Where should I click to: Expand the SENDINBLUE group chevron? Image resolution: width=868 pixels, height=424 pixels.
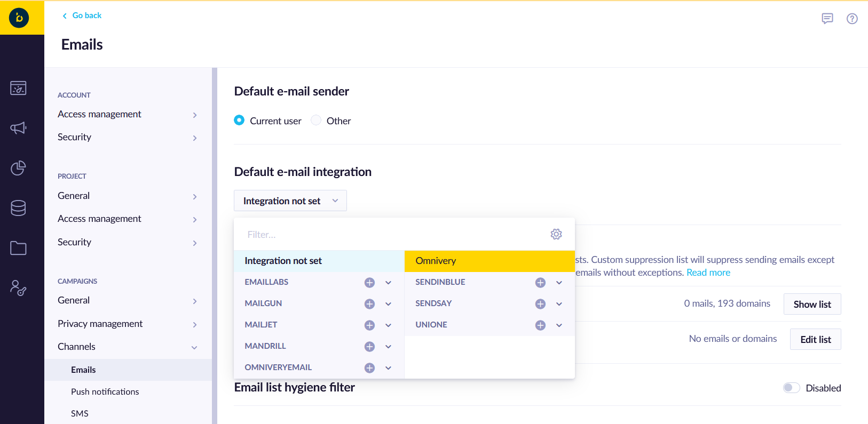559,283
